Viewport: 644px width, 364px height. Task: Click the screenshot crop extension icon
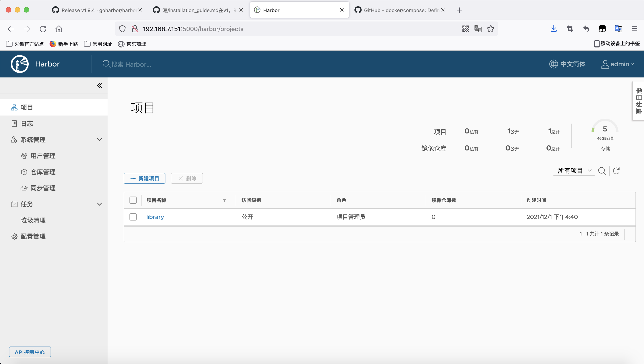[570, 29]
